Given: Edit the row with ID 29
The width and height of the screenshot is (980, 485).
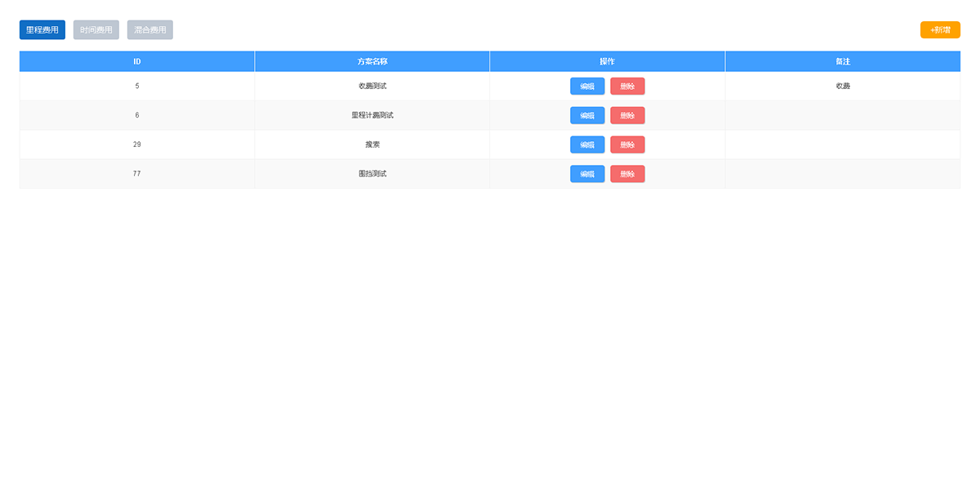Looking at the screenshot, I should click(587, 145).
